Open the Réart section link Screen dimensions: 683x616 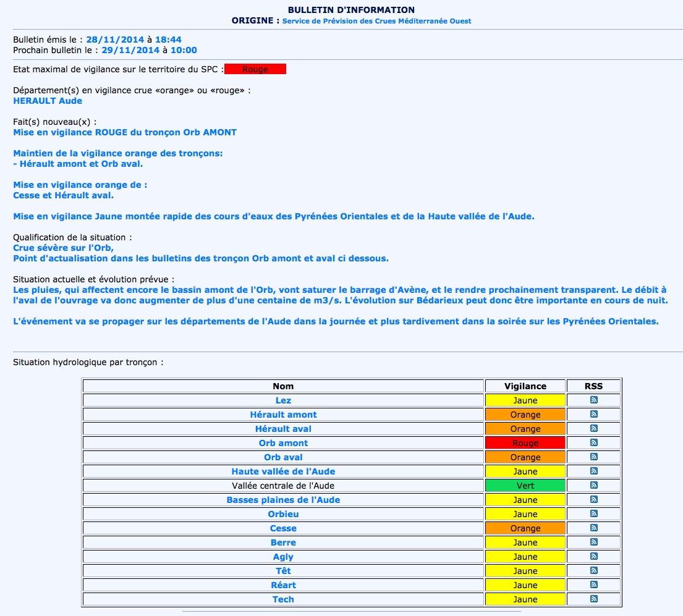click(x=283, y=585)
